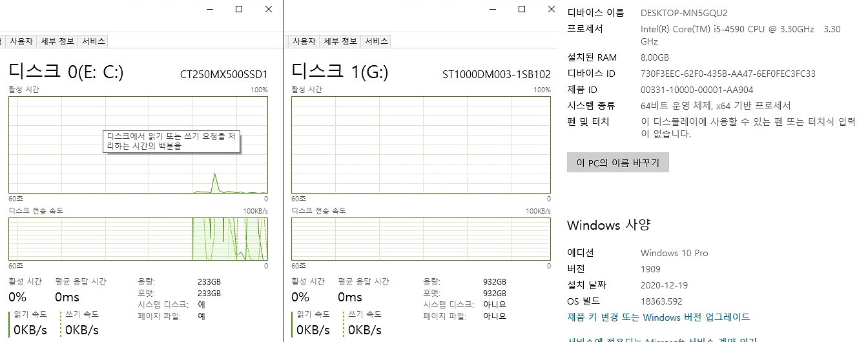Select device name DESKTOP-MN5GQU2
Viewport: 868px width, 342px height.
point(684,13)
